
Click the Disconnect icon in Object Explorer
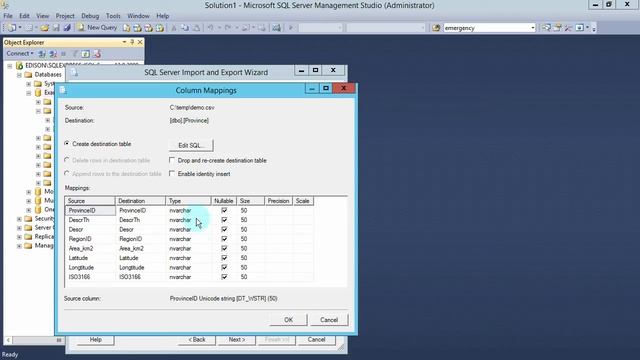53,54
